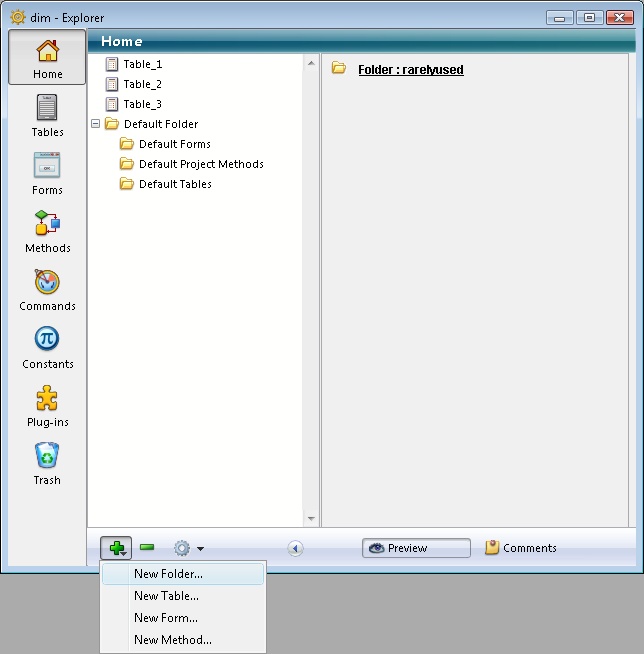Open the Trash page
Viewport: 644px width, 654px height.
[47, 463]
